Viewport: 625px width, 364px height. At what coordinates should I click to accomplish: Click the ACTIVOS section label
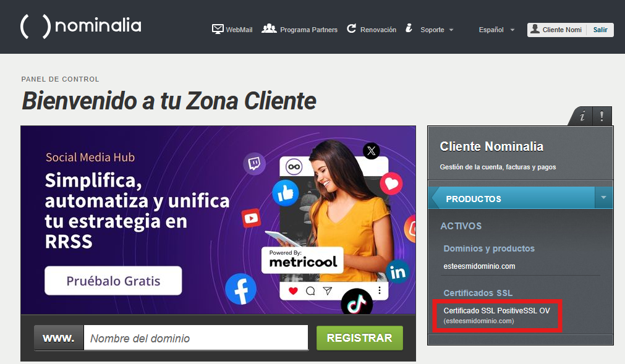tap(461, 226)
